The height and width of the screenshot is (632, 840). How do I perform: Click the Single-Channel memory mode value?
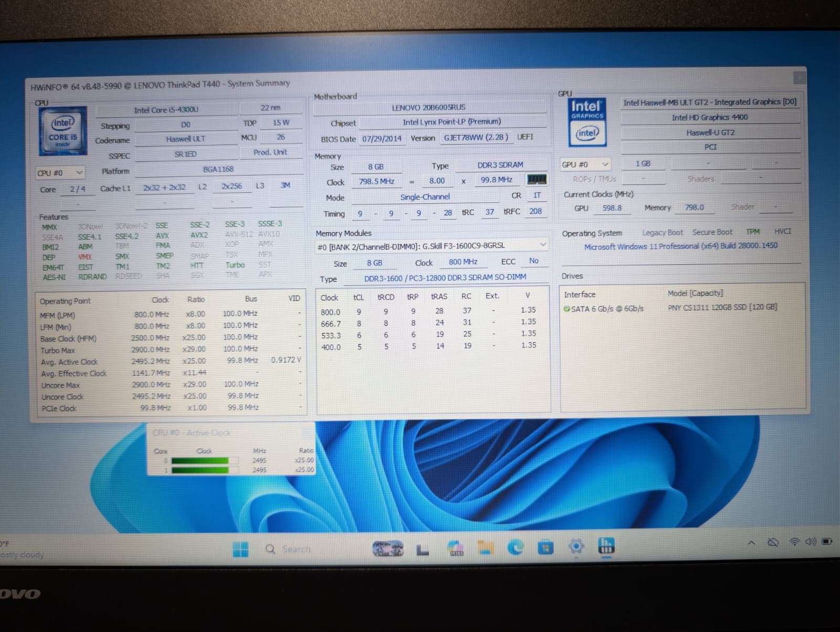(x=425, y=197)
